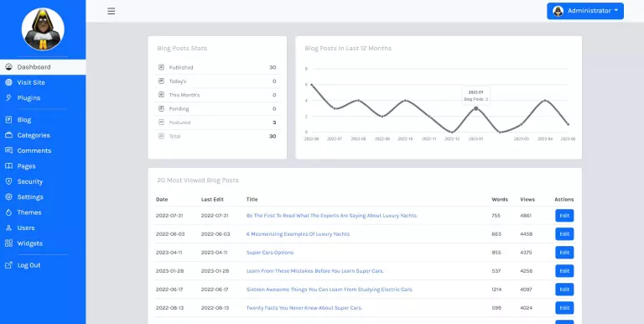Click the Themes droplet icon

[x=8, y=212]
